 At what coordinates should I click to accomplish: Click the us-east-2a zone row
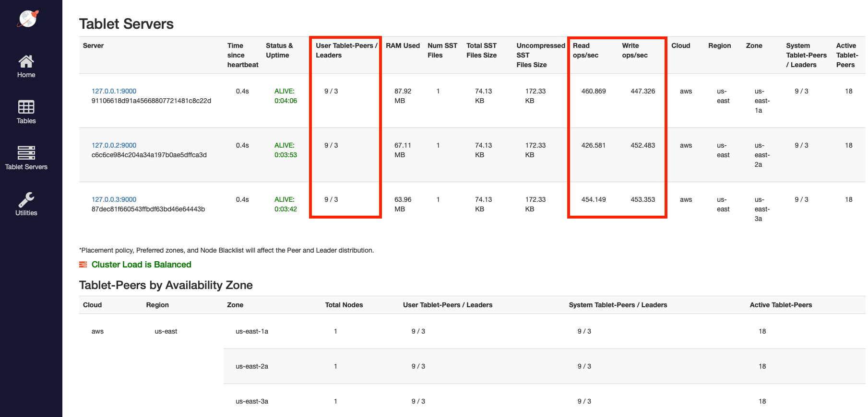click(252, 366)
